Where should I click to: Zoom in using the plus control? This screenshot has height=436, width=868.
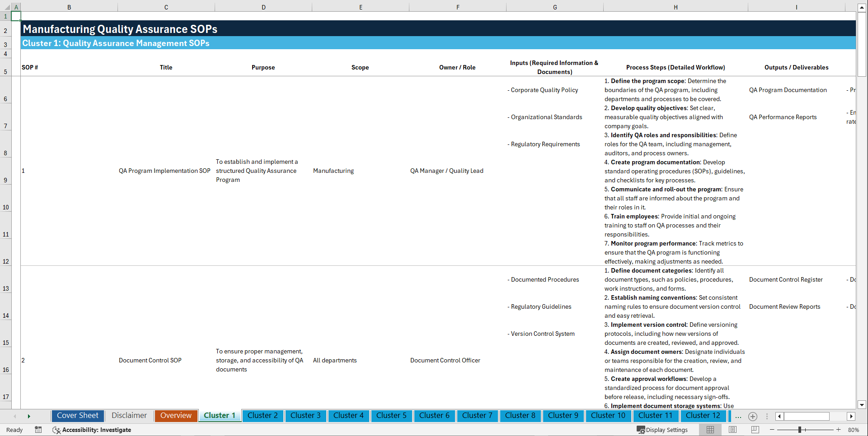[x=840, y=430]
